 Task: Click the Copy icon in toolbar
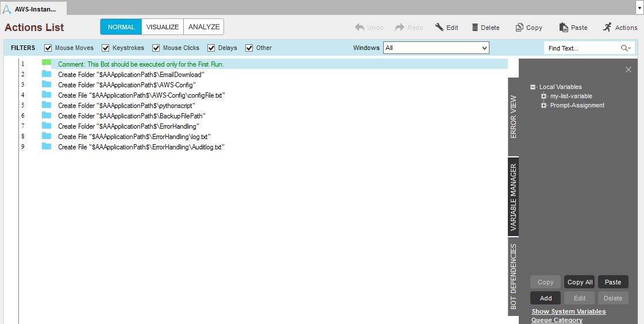click(x=519, y=27)
